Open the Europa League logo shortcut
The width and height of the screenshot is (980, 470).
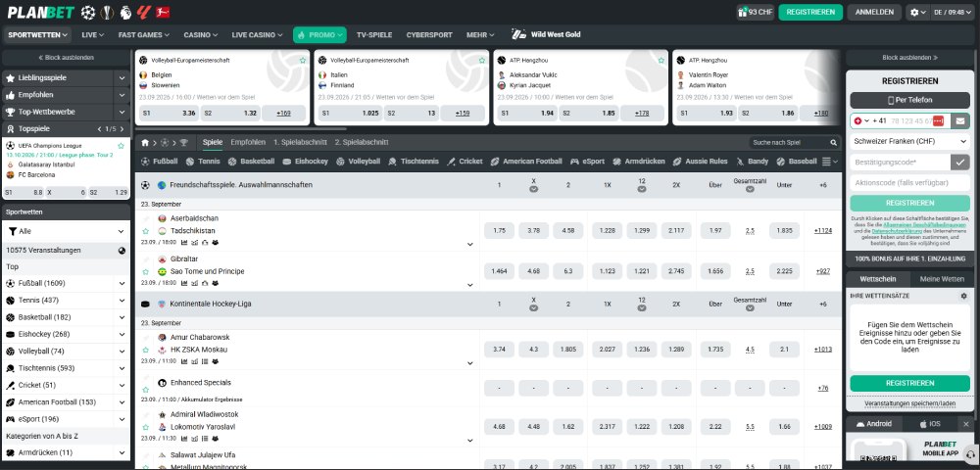tap(107, 12)
